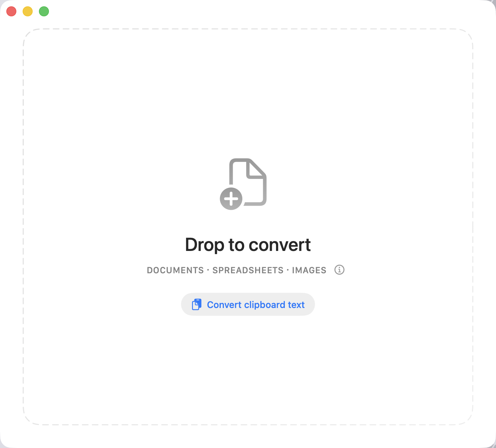The width and height of the screenshot is (496, 448).
Task: Click the DOCUMENTS label
Action: pyautogui.click(x=175, y=270)
